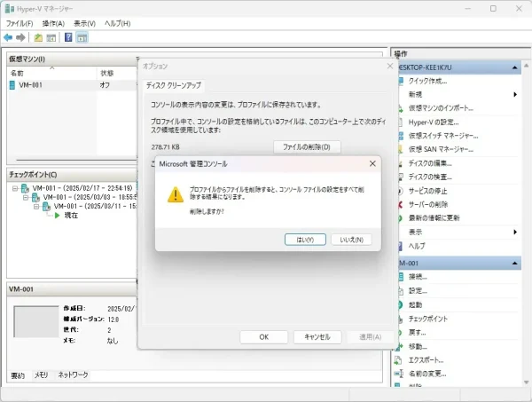Screen dimensions: 532x402
Task: Expand the 表示 submenu arrow in actions
Action: click(515, 232)
